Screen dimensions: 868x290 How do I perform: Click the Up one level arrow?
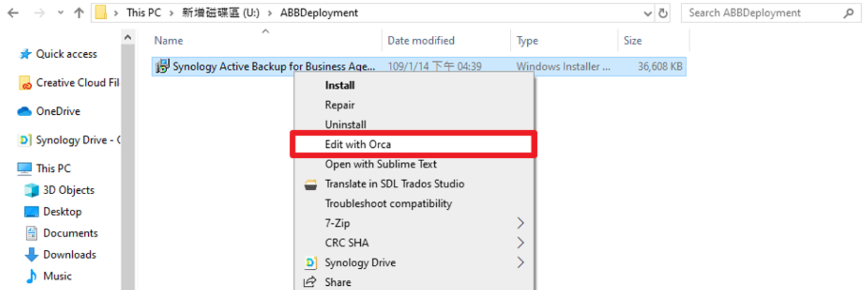[x=78, y=13]
